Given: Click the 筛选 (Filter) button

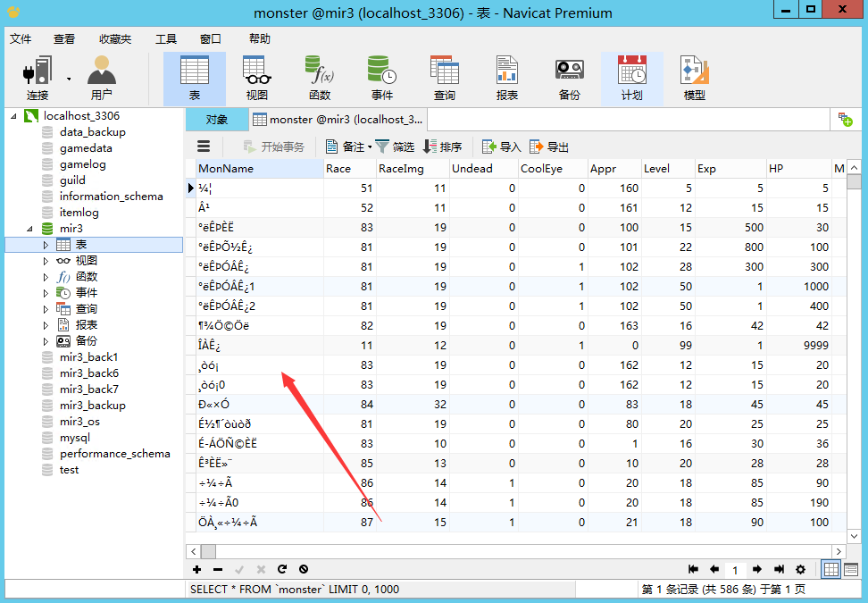Looking at the screenshot, I should click(395, 147).
